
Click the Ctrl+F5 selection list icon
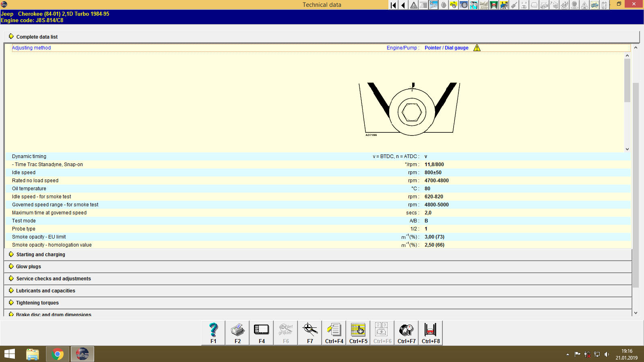pyautogui.click(x=358, y=333)
